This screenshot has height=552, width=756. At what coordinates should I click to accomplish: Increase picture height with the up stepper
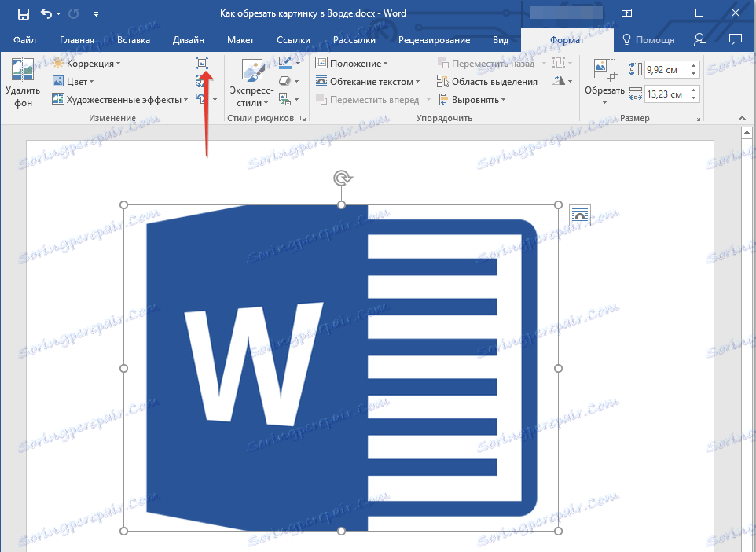coord(693,66)
